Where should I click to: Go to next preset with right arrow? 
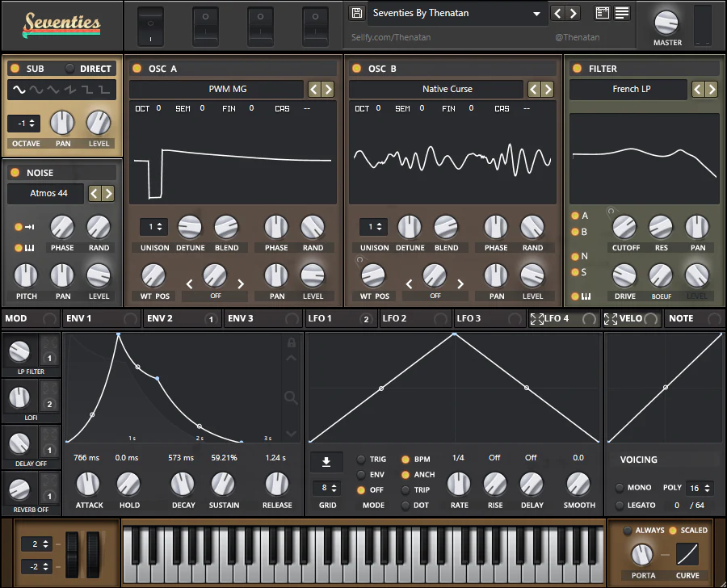[574, 13]
